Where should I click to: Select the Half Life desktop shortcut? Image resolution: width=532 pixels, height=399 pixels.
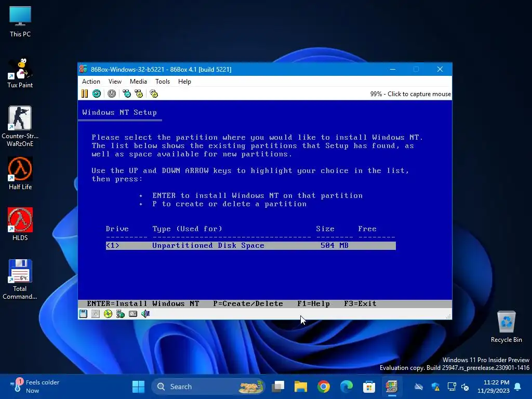20,174
